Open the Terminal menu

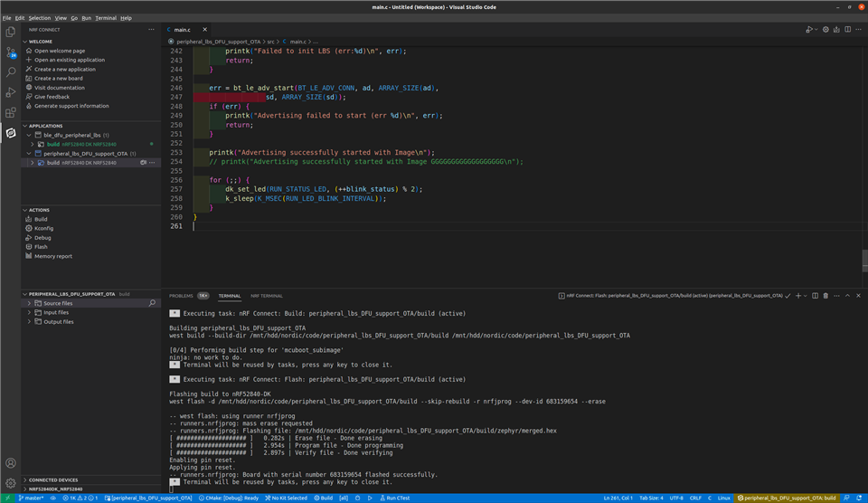pos(106,18)
